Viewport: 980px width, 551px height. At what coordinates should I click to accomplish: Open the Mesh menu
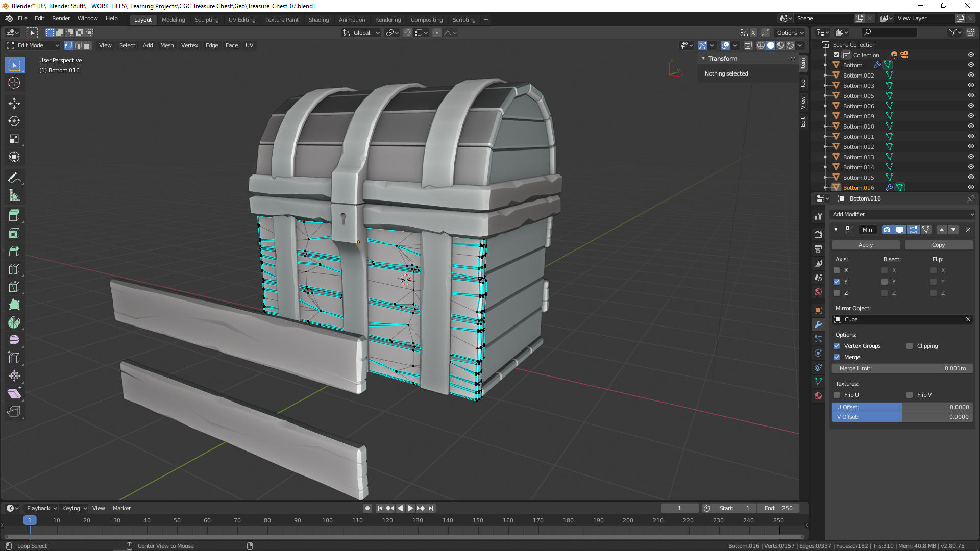point(167,45)
